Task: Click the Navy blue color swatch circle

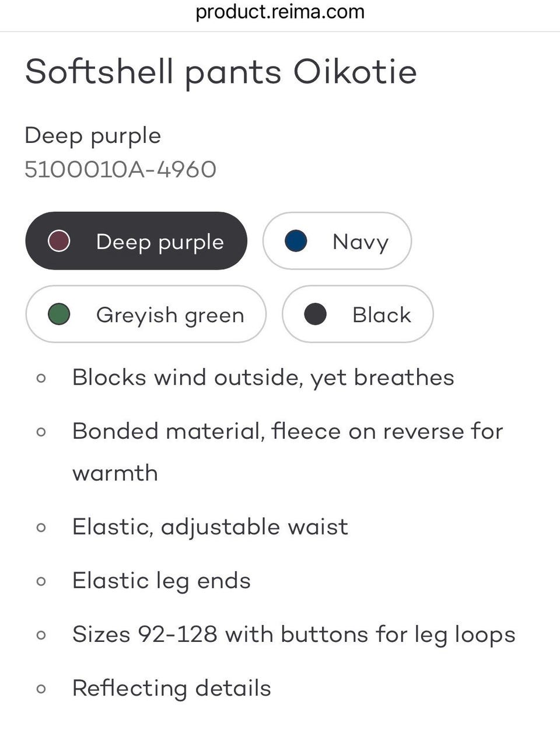Action: tap(296, 241)
